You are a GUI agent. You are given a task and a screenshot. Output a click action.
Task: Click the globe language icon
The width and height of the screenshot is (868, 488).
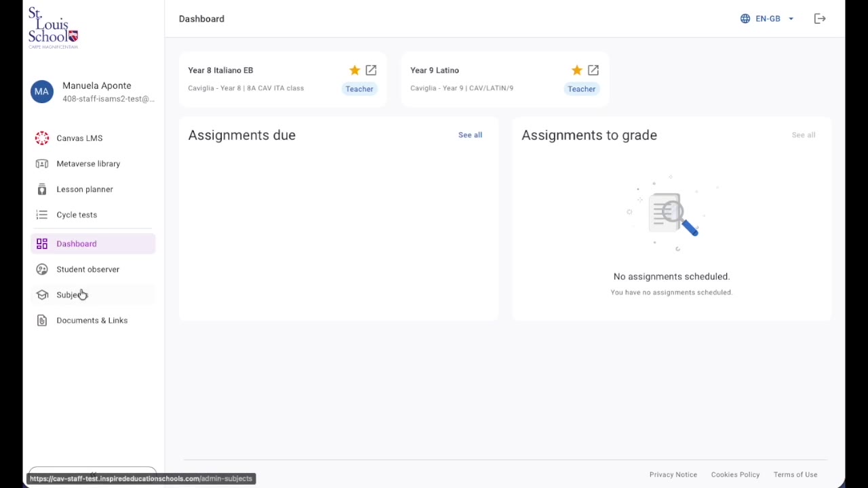pyautogui.click(x=745, y=19)
